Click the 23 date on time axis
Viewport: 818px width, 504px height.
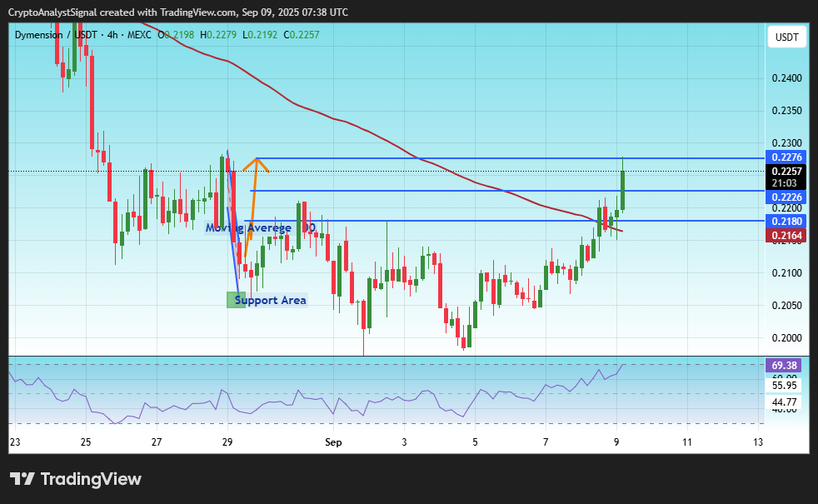click(x=15, y=442)
